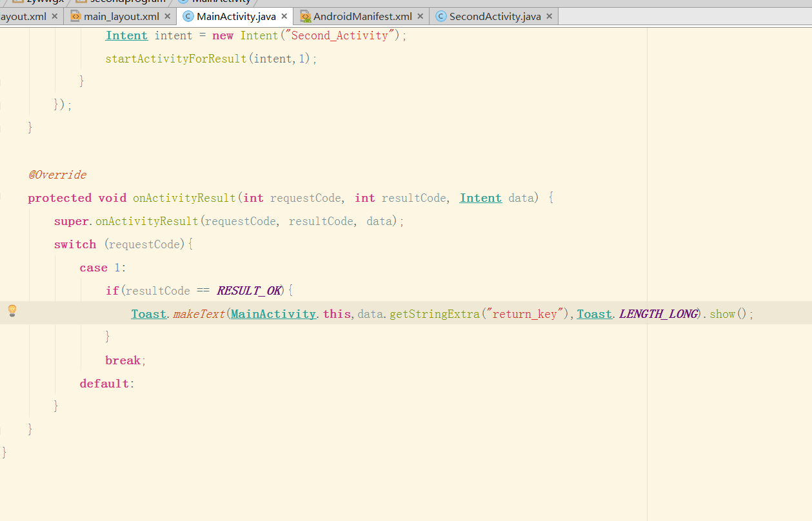The image size is (812, 521).
Task: Close the MainActivity.java tab
Action: (284, 16)
